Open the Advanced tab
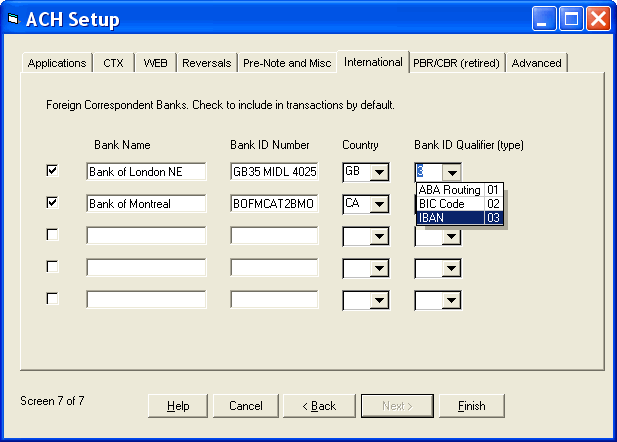The width and height of the screenshot is (617, 442). tap(536, 63)
